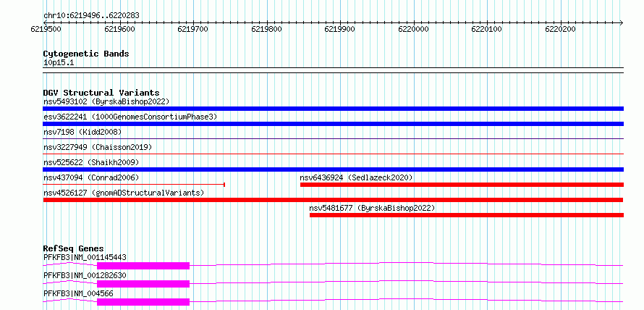Select the red bar under nsv5481677

(x=467, y=215)
